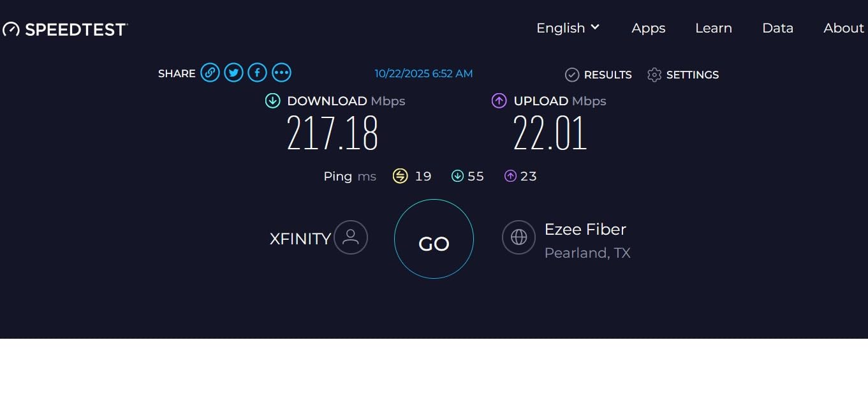Click the purple upload arrow icon

(x=499, y=100)
